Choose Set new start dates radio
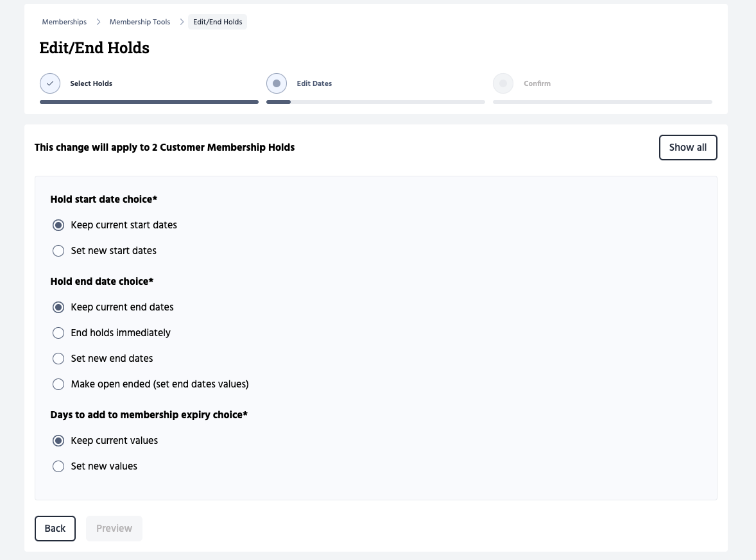The image size is (756, 560). [58, 251]
